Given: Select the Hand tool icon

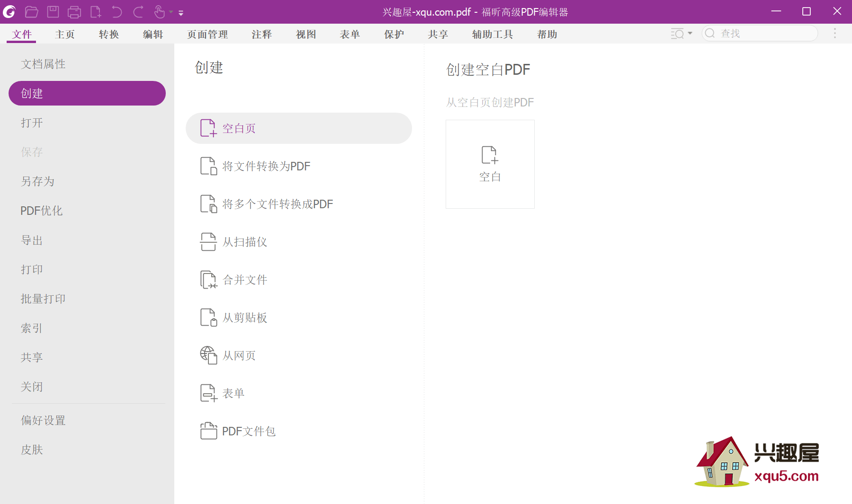Looking at the screenshot, I should tap(160, 12).
